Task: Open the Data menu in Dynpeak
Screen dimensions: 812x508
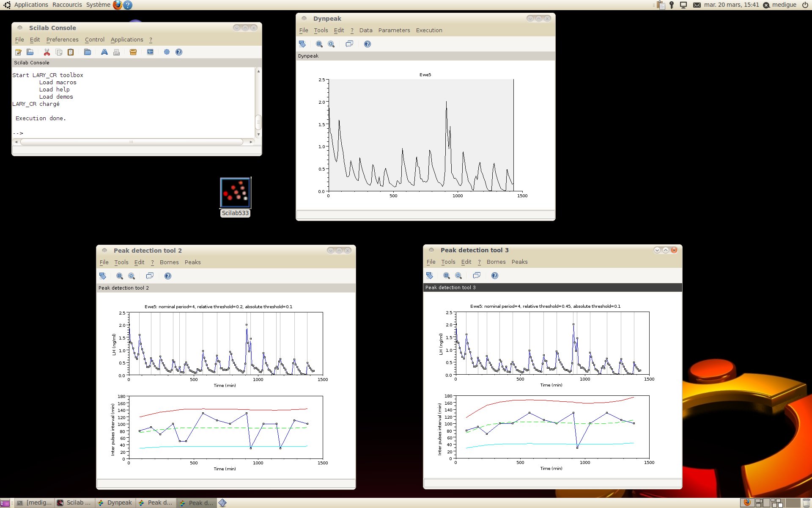Action: tap(366, 30)
